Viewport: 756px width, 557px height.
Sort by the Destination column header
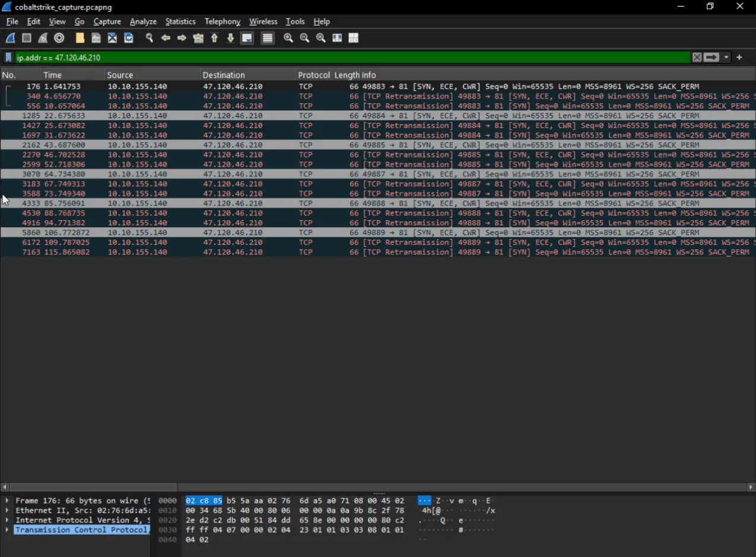coord(224,75)
